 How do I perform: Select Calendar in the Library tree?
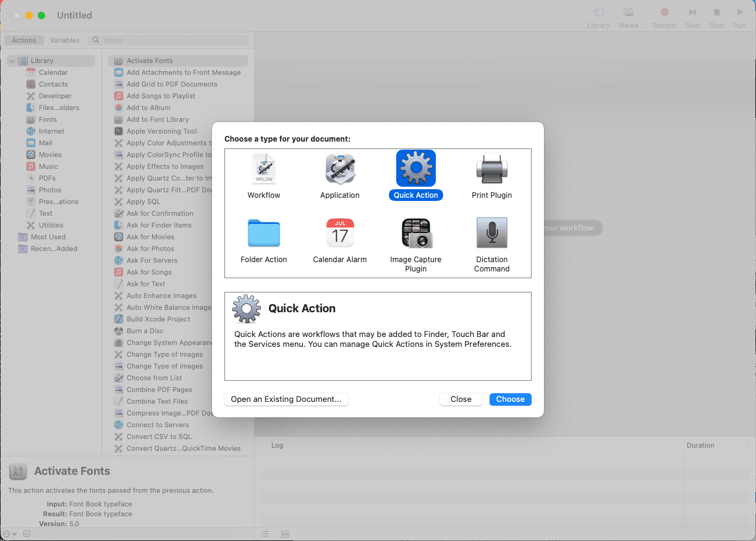(x=53, y=72)
